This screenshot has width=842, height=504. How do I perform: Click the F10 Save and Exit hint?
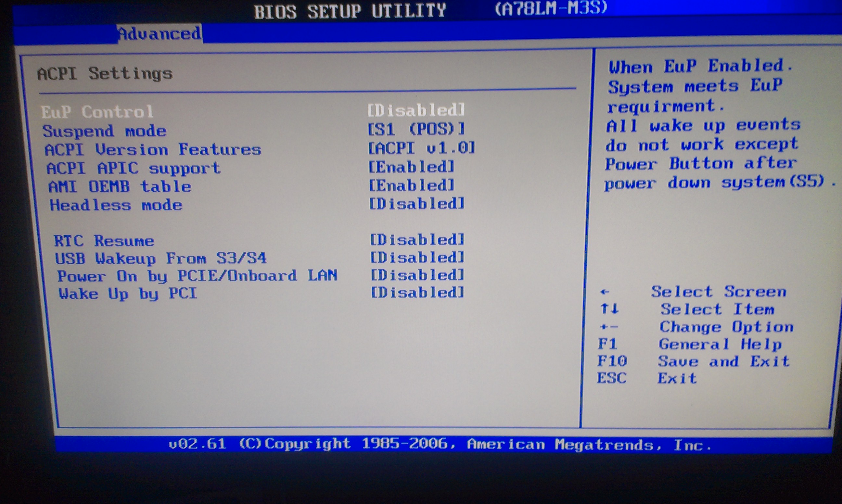coord(612,361)
